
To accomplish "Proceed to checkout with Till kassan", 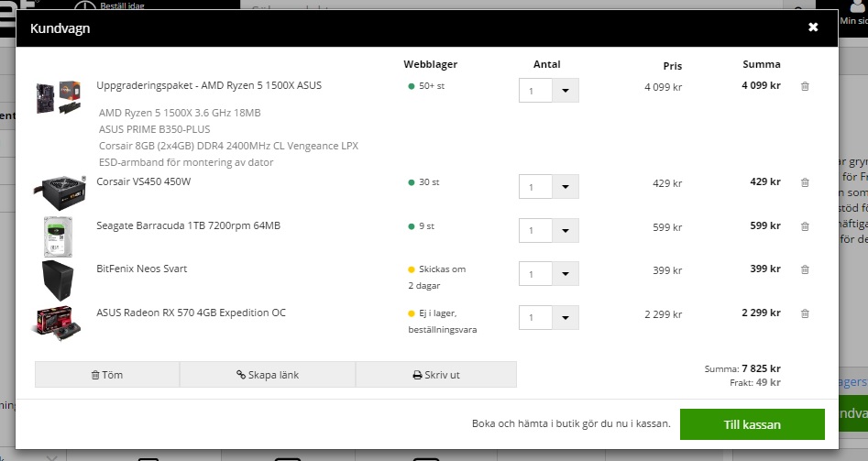I will [753, 424].
